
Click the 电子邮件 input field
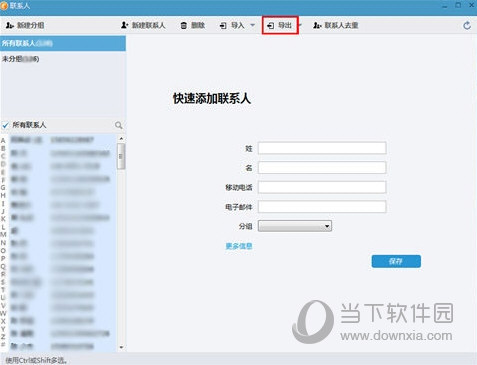(322, 207)
